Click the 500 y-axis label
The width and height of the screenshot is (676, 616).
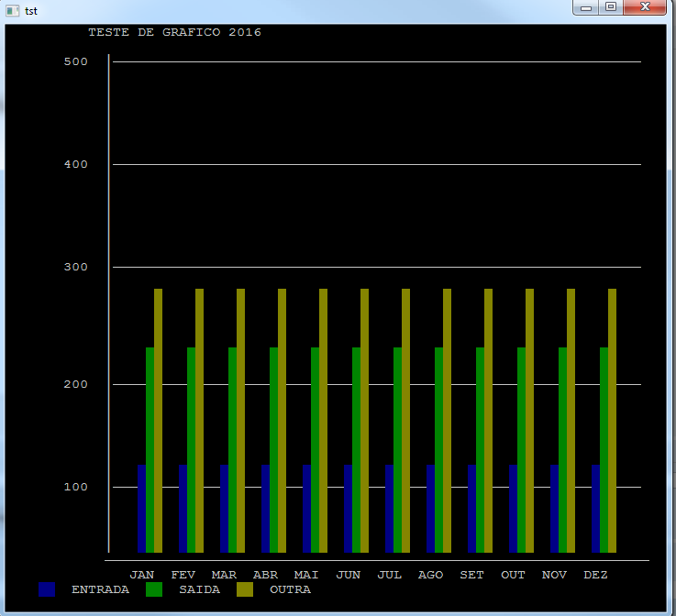[x=75, y=62]
